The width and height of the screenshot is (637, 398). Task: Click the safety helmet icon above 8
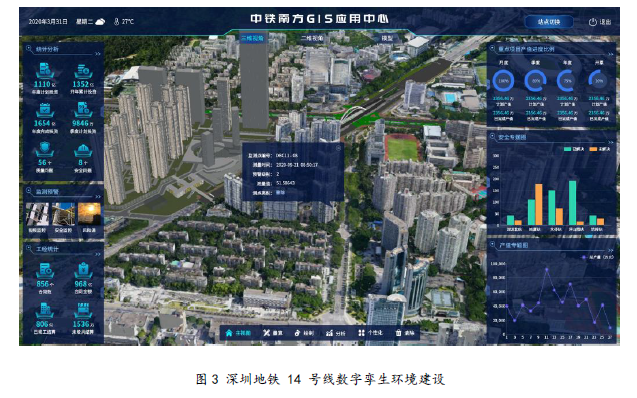[x=83, y=150]
